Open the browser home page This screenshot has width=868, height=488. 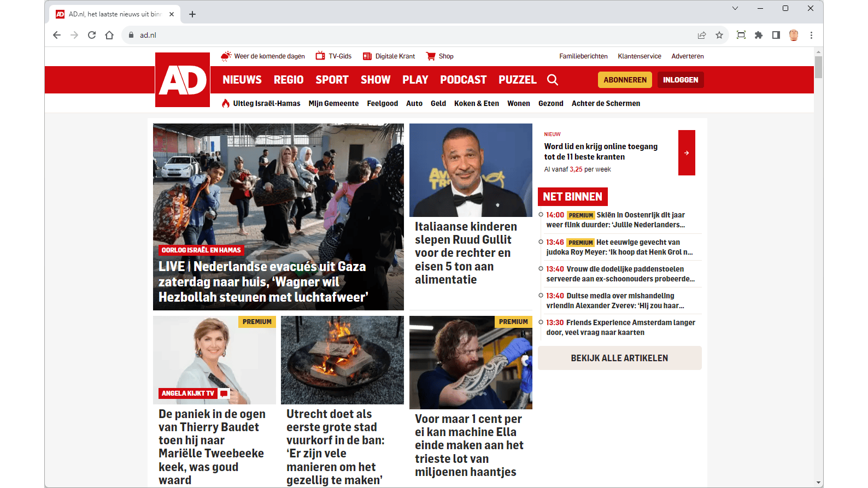pyautogui.click(x=109, y=35)
